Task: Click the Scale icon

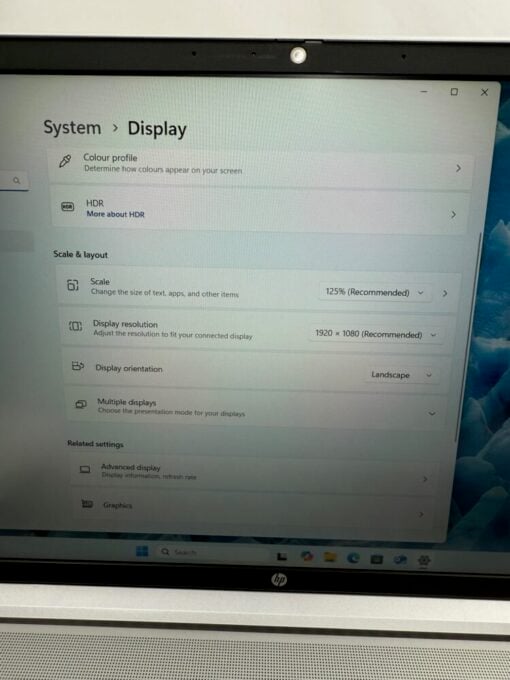Action: pos(72,285)
